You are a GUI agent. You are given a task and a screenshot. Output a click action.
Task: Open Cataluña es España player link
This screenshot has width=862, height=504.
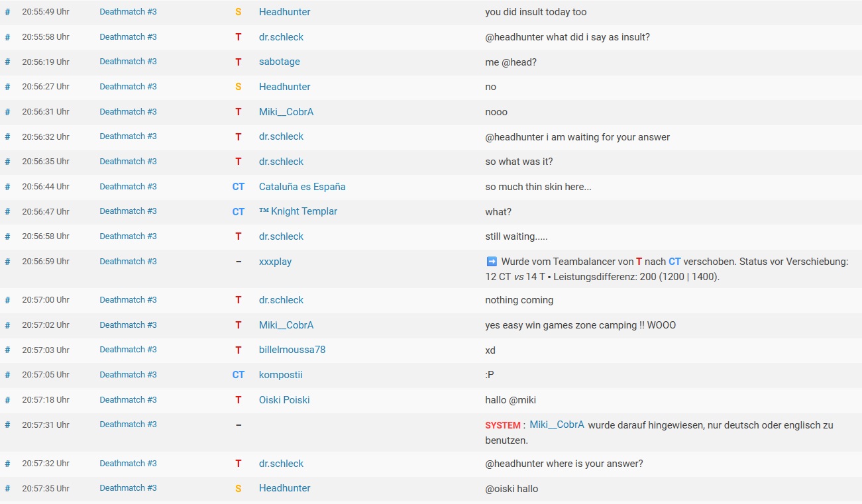coord(302,187)
